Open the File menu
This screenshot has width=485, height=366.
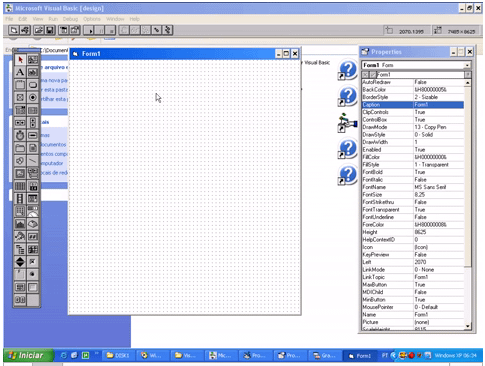click(x=9, y=19)
